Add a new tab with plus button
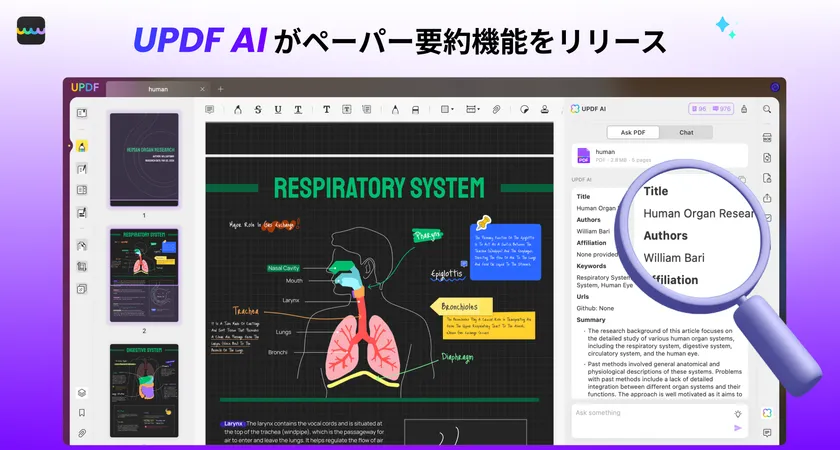 (x=221, y=89)
